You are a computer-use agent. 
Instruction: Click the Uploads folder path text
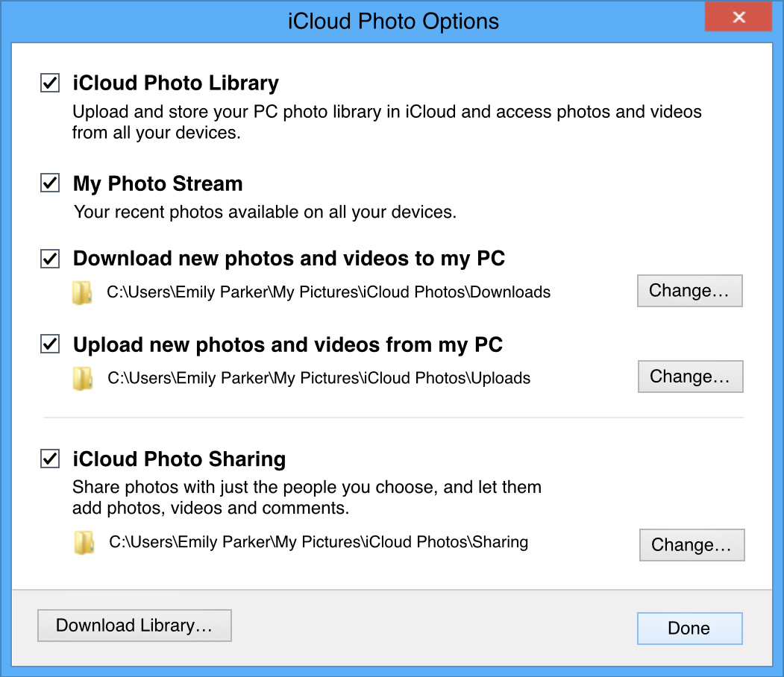click(x=319, y=378)
